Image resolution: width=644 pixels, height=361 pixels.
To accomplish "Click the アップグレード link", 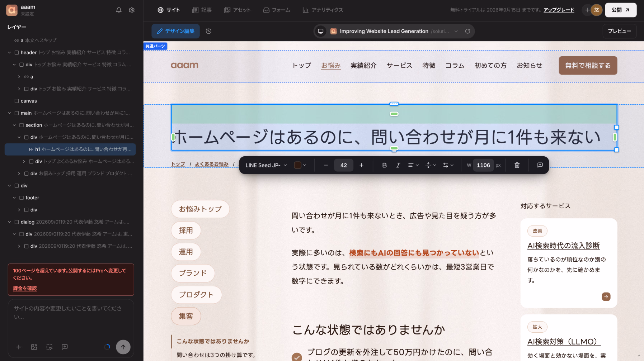I will click(x=559, y=10).
